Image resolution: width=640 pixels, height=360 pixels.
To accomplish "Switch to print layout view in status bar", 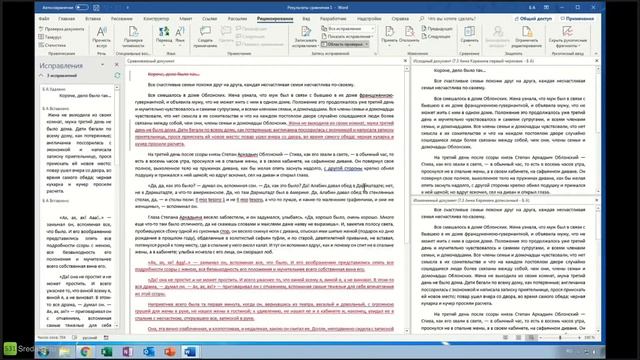I will pos(518,338).
